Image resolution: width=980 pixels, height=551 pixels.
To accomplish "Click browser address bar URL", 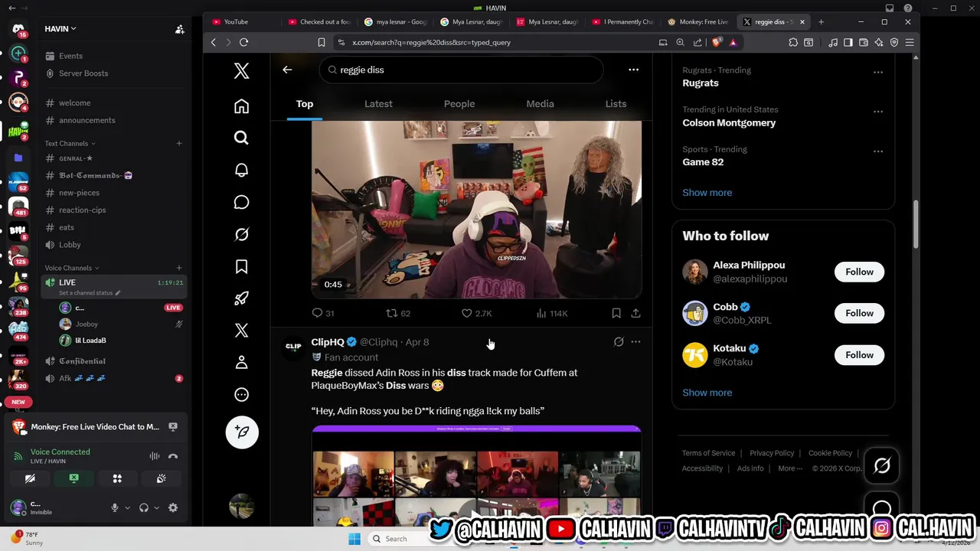I will pyautogui.click(x=431, y=42).
